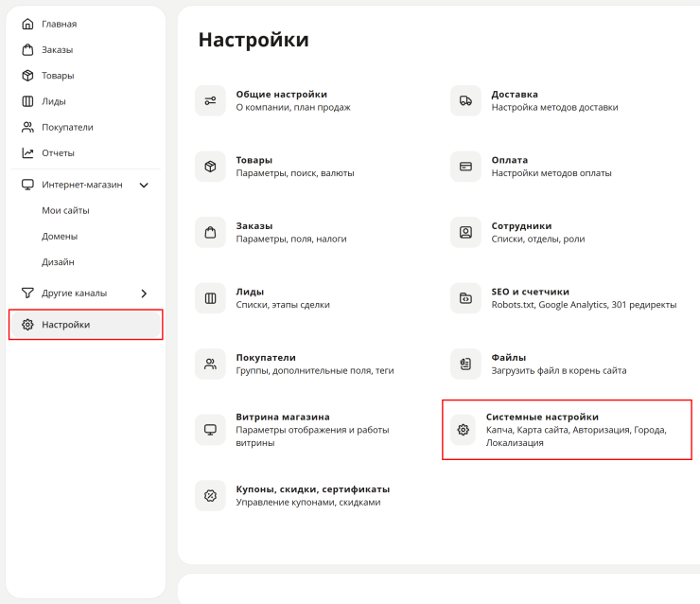Screen dimensions: 700x604
Task: Open Главная in the sidebar
Action: [x=60, y=24]
